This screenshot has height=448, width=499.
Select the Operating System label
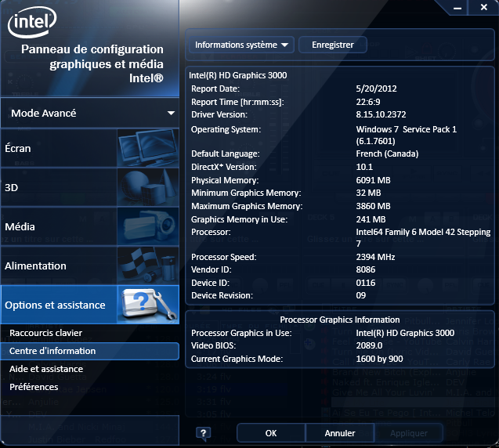[226, 129]
